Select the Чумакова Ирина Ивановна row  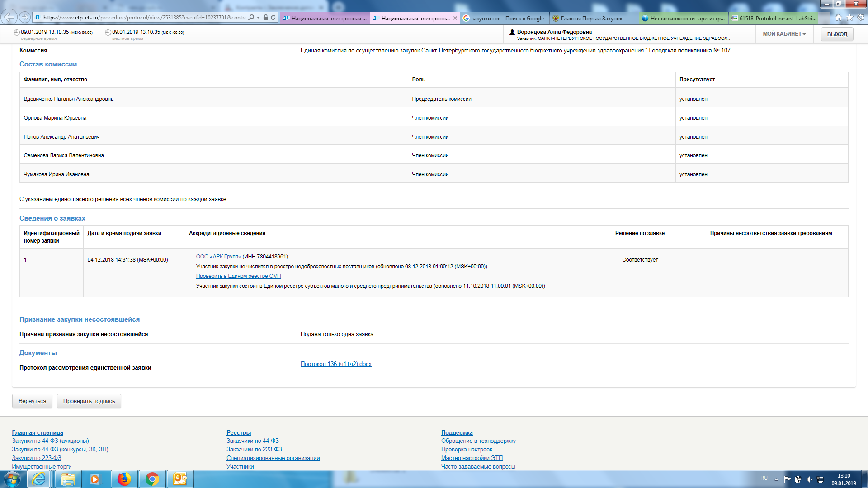[434, 174]
